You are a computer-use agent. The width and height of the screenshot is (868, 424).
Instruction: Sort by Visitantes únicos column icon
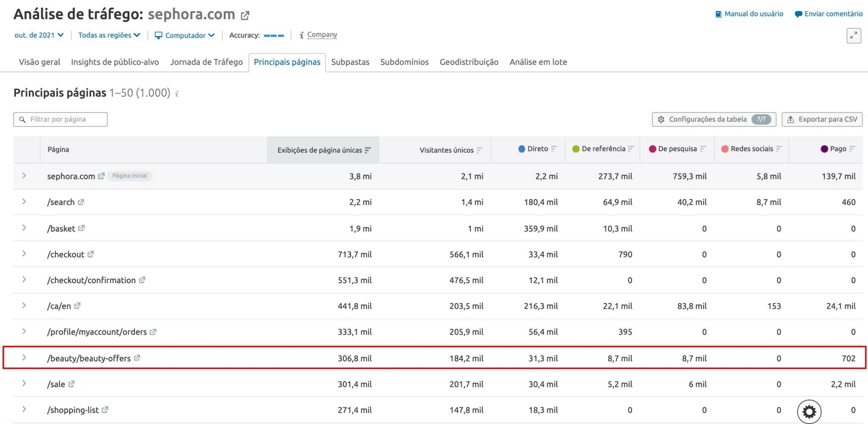(480, 150)
